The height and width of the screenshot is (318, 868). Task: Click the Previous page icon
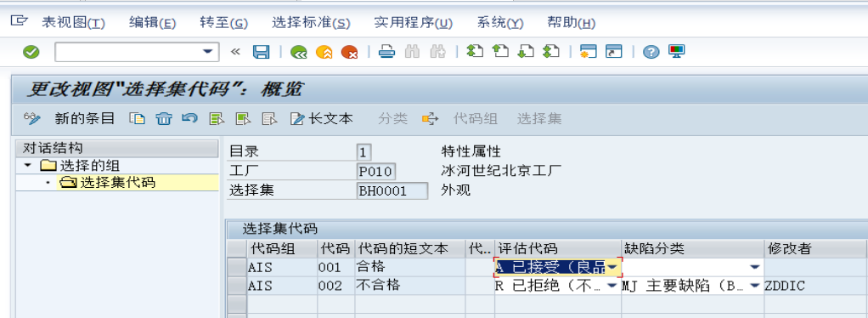[x=500, y=52]
